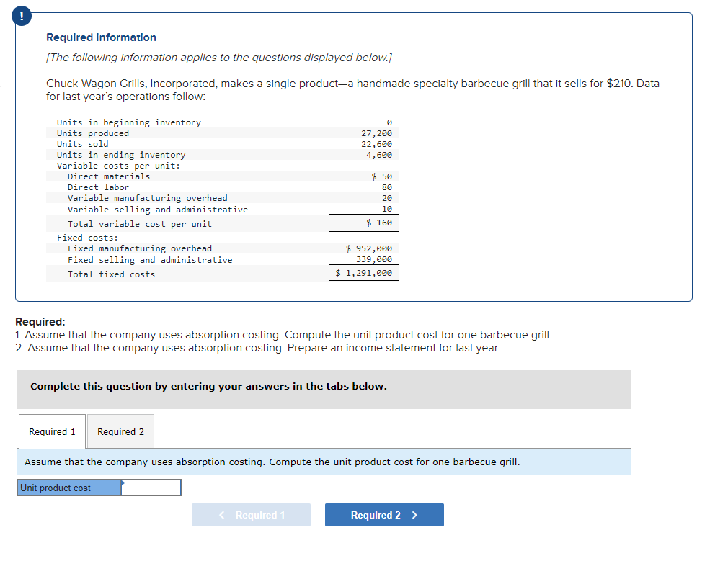Click the beginning inventory value 0
The width and height of the screenshot is (728, 561).
(389, 122)
